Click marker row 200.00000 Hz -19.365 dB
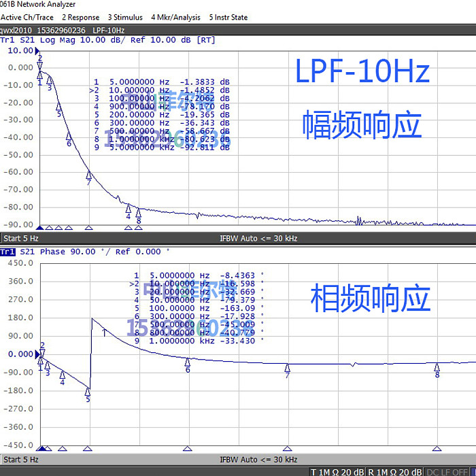476x476 pixels. (x=162, y=115)
